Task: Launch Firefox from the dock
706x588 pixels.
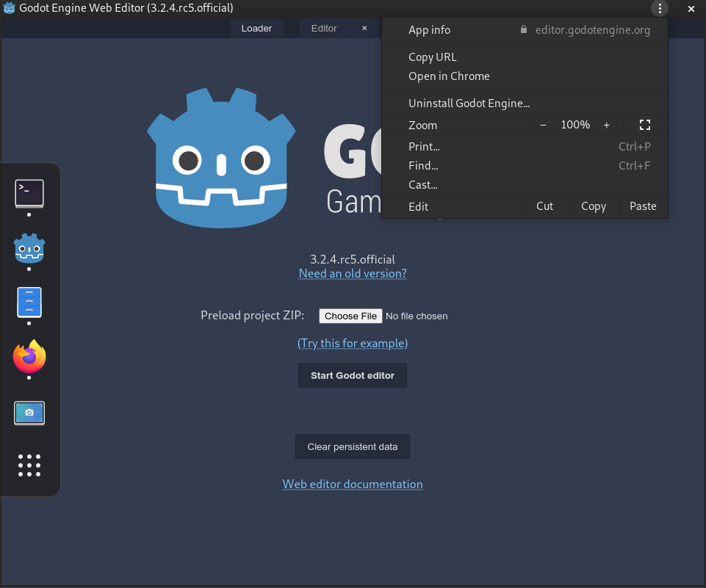Action: click(29, 356)
